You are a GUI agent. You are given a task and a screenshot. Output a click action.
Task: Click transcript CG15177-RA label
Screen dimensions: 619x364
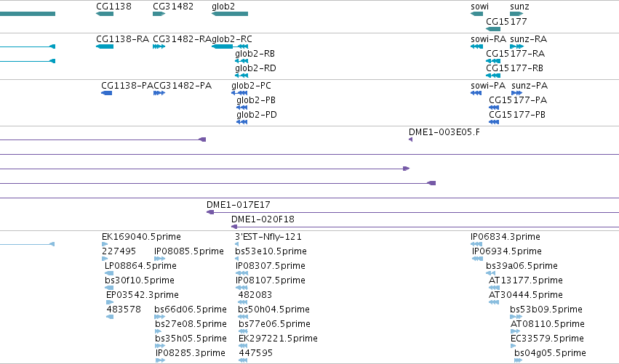coord(515,54)
